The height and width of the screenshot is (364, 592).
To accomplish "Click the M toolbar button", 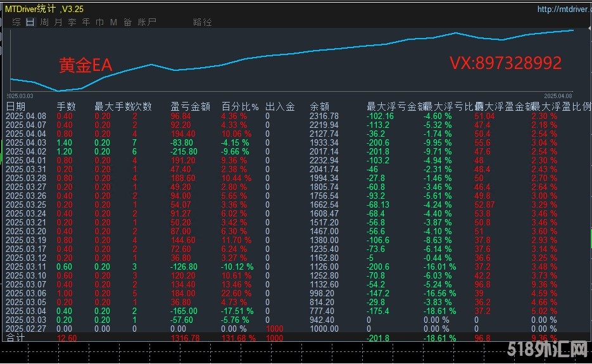I will coord(114,22).
